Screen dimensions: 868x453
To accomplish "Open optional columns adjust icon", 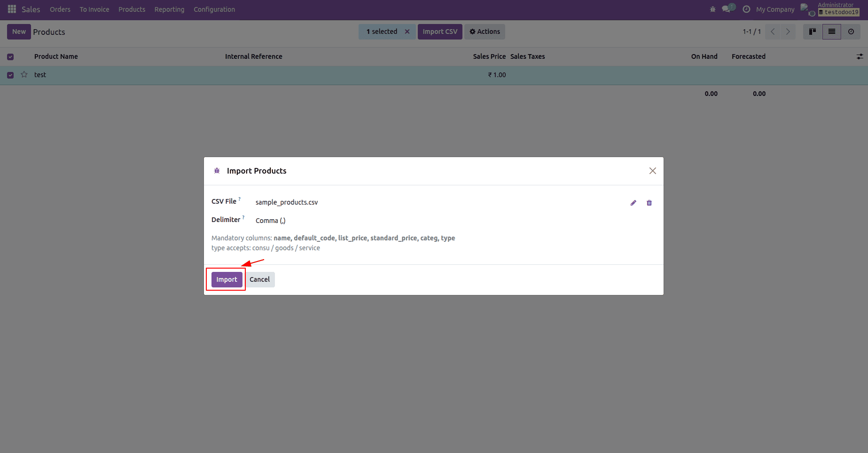I will click(x=860, y=56).
